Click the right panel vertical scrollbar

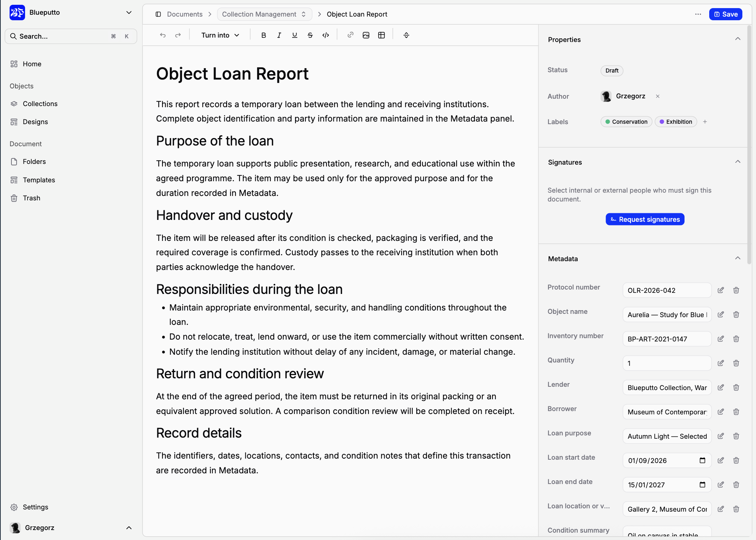[749, 144]
